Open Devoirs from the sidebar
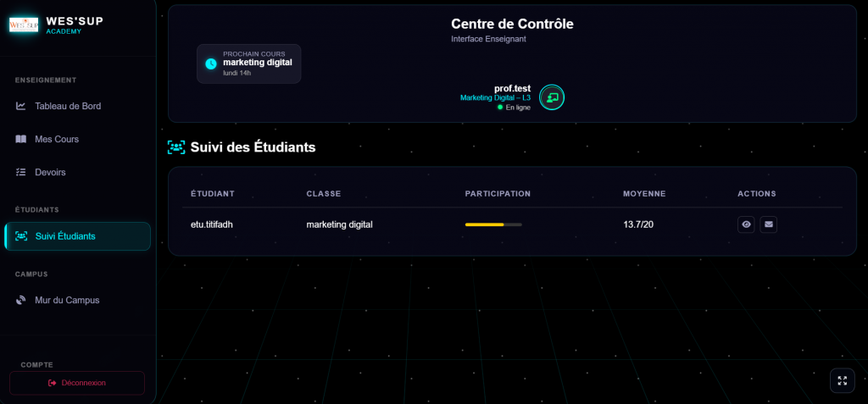The height and width of the screenshot is (404, 868). click(x=50, y=172)
